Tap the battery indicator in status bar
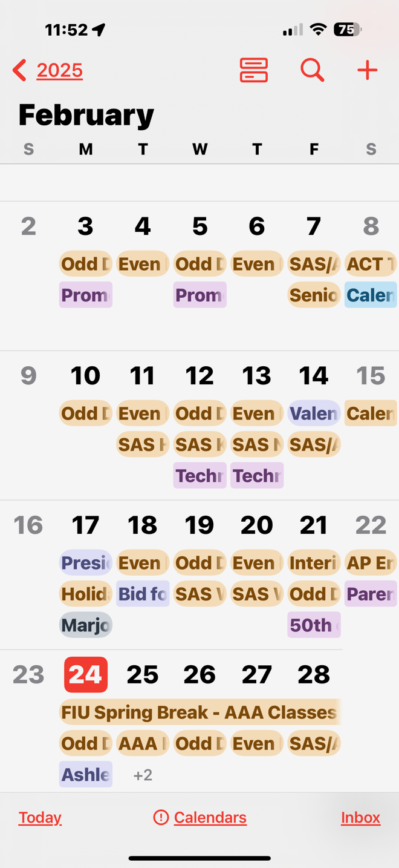399x868 pixels. coord(348,29)
